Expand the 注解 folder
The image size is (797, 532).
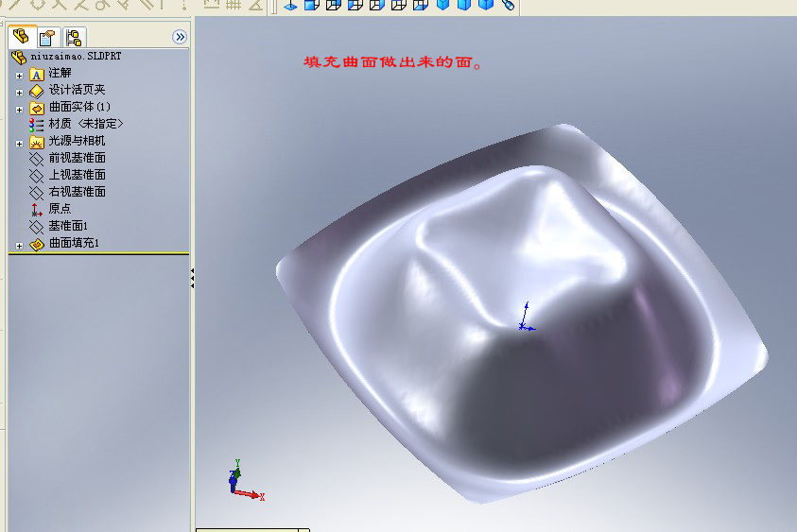pos(19,76)
